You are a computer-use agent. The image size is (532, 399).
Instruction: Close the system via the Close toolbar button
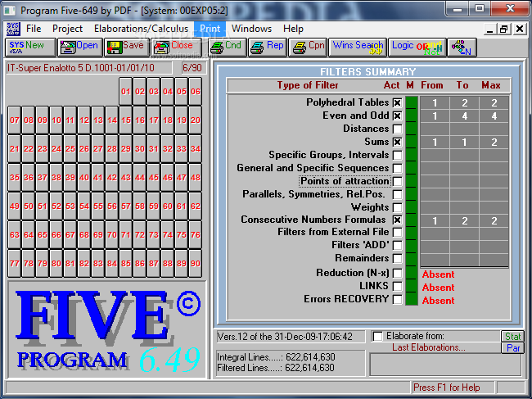tap(176, 47)
